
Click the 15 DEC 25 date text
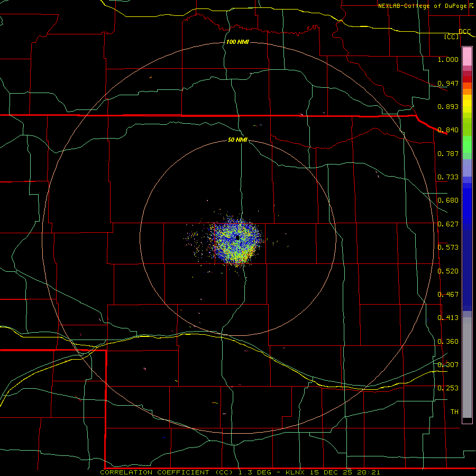[331, 472]
